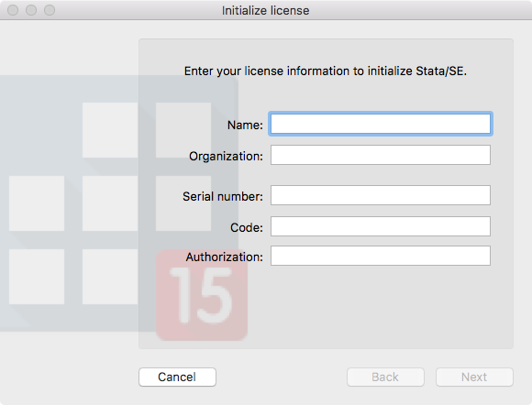Click the window zoom button
The height and width of the screenshot is (405, 532).
tap(50, 10)
